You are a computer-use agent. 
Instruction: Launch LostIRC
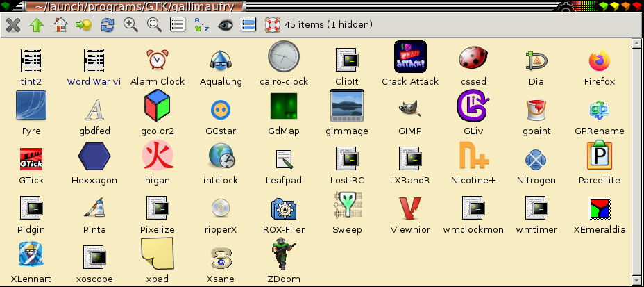(347, 158)
